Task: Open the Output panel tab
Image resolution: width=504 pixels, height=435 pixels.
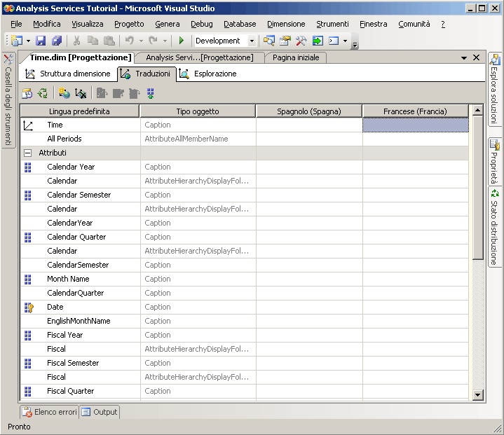Action: coord(99,412)
